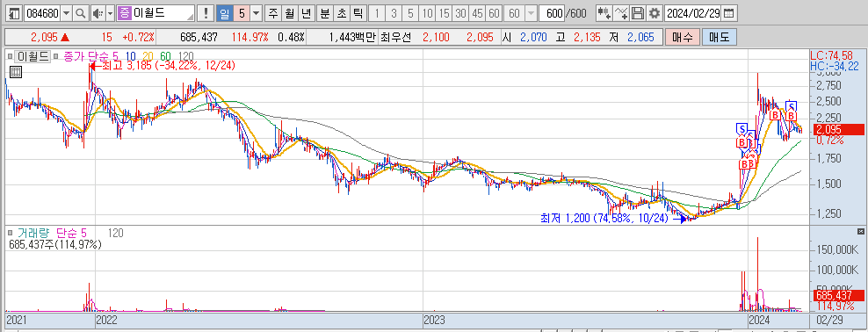Click the 매도 sell button
The image size is (868, 332).
[x=719, y=37]
